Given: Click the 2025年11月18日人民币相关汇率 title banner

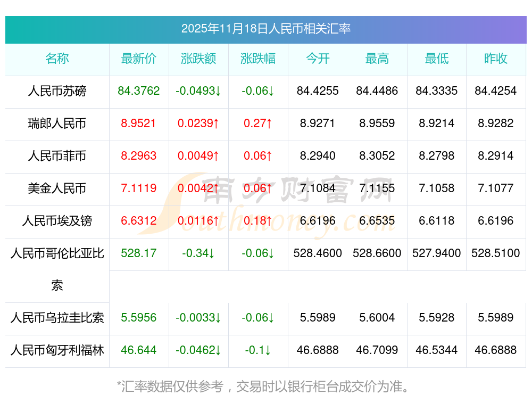Looking at the screenshot, I should coord(265,29).
